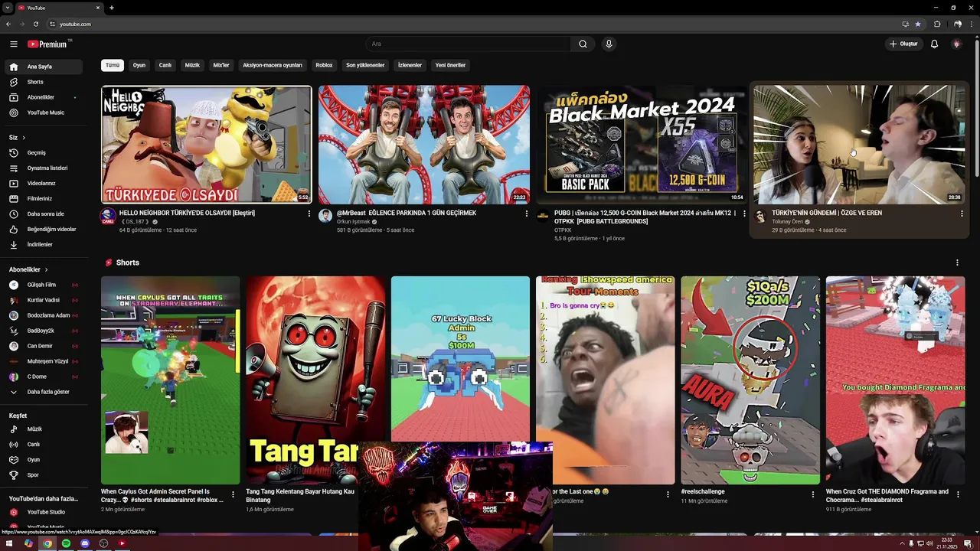Viewport: 980px width, 551px height.
Task: Open Beğendiğim videolar list
Action: (x=43, y=230)
